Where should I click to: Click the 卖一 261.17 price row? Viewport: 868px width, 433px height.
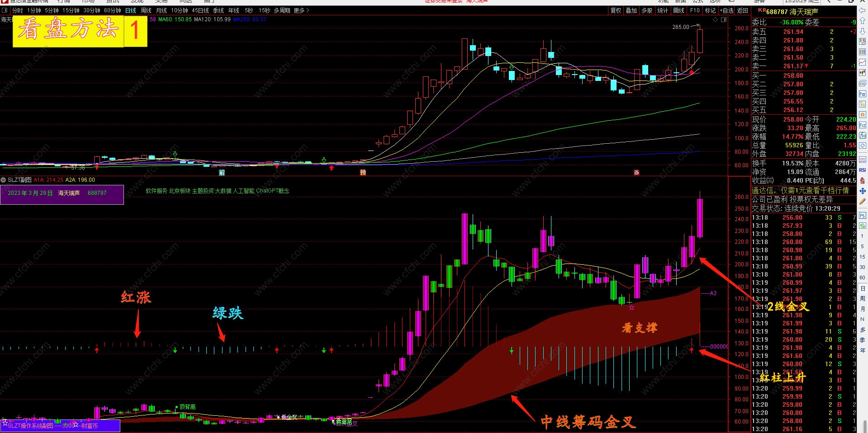click(804, 66)
